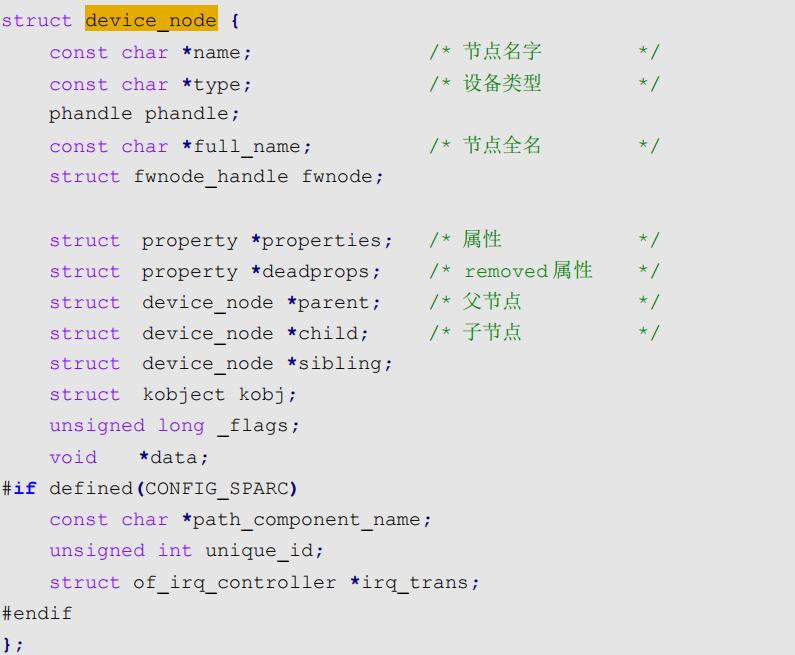Click the *type member on second line
Viewport: 795px width, 655px height.
pyautogui.click(x=216, y=85)
